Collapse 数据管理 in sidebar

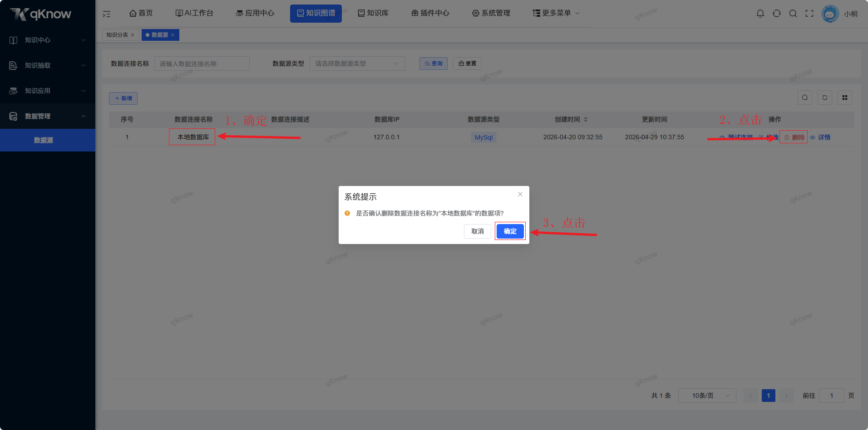tap(48, 116)
